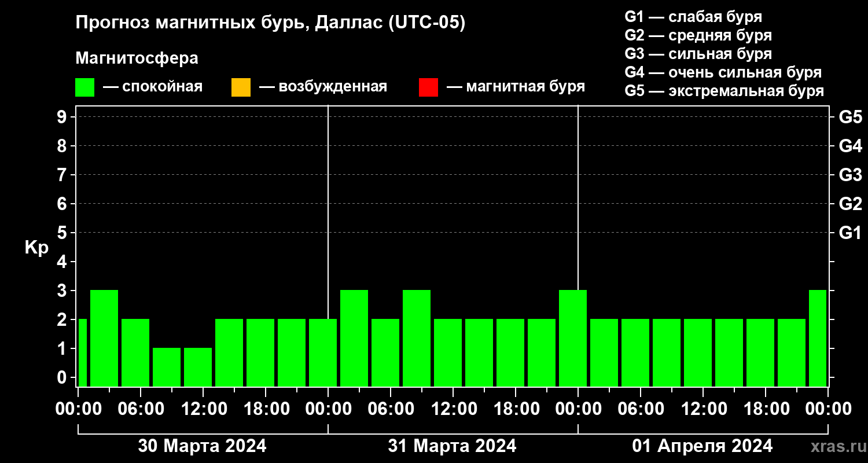Click the 5 tick on Kp axis

(62, 233)
